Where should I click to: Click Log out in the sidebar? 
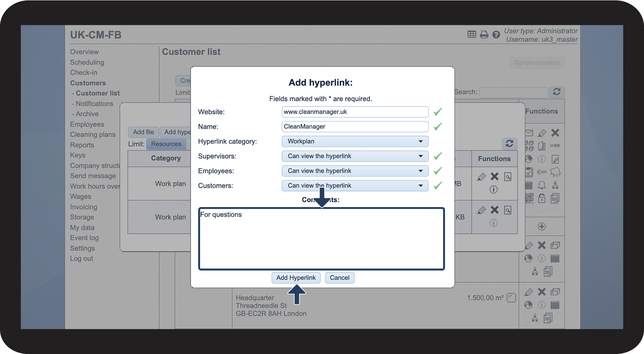[x=82, y=258]
